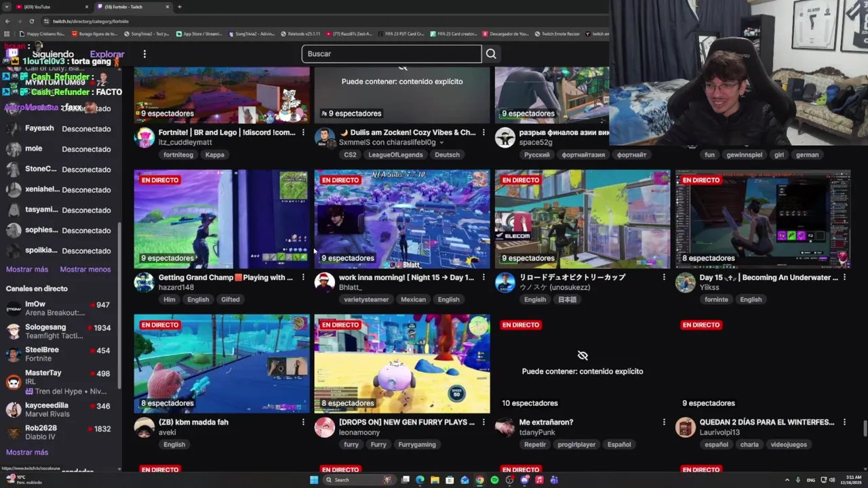Click the varietystreamer tag
The height and width of the screenshot is (488, 868).
(366, 300)
